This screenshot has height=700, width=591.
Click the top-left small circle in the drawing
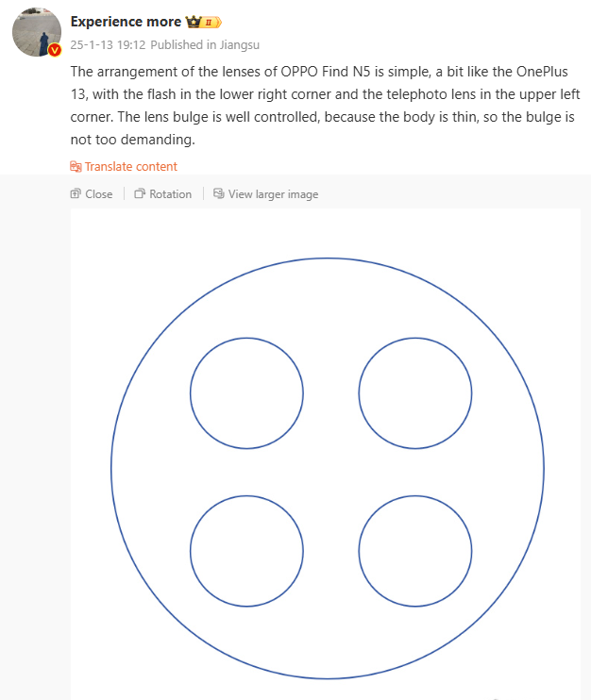pyautogui.click(x=246, y=392)
